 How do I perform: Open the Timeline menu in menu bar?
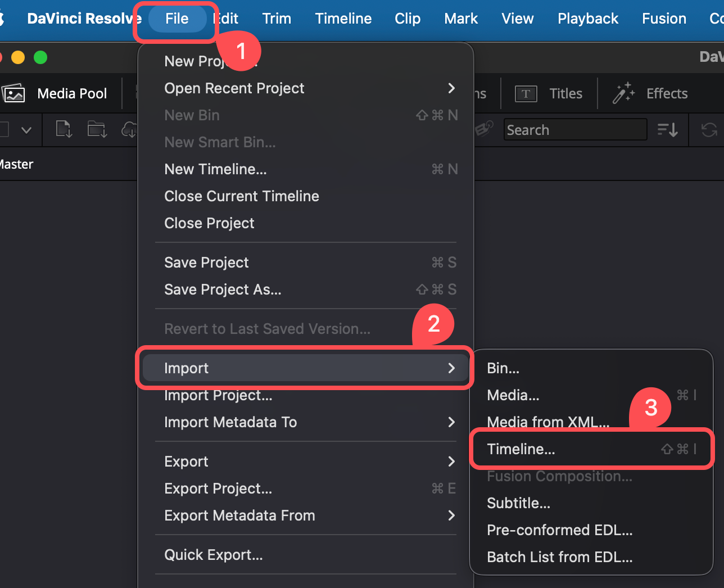click(x=343, y=19)
